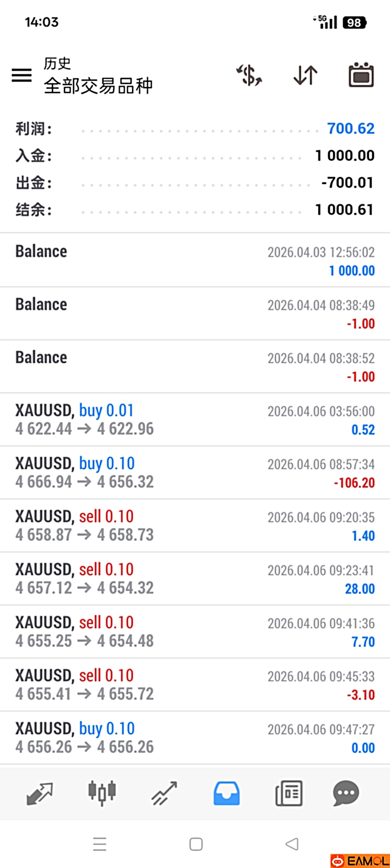Open the Quotes tab with arrows icon
The width and height of the screenshot is (390, 868).
click(40, 793)
